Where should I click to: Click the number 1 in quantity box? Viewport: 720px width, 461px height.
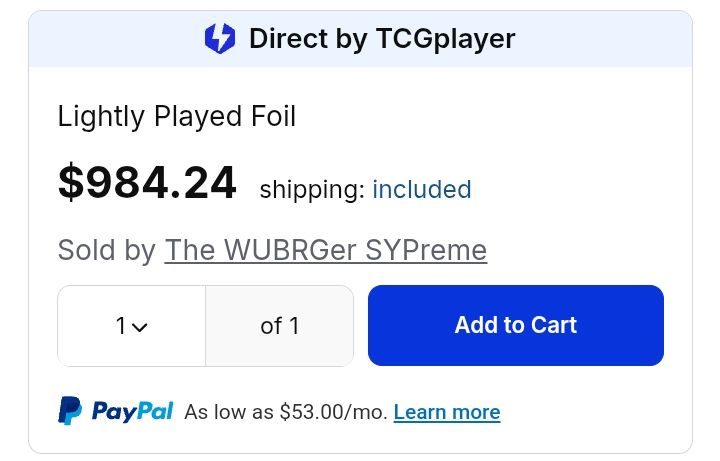(x=121, y=326)
